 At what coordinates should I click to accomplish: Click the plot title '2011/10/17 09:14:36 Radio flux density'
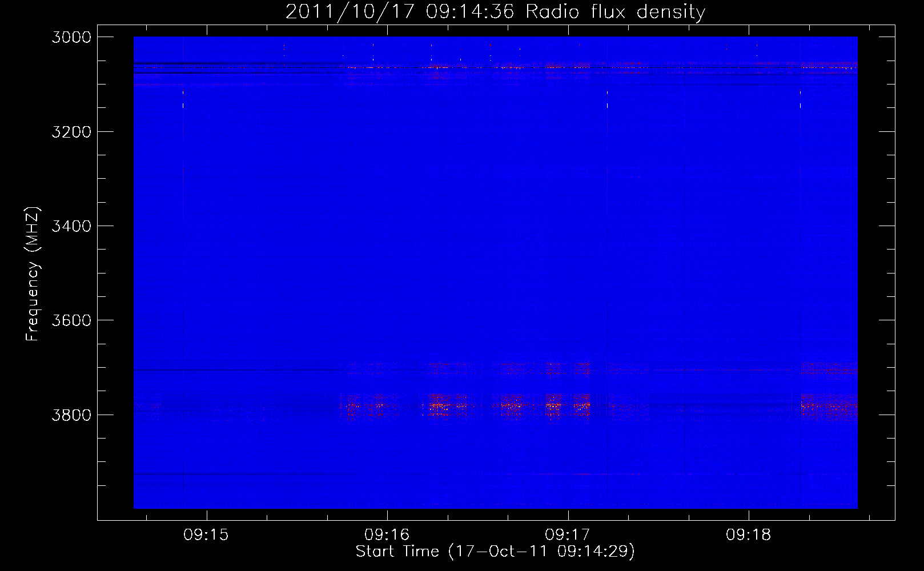pyautogui.click(x=495, y=12)
